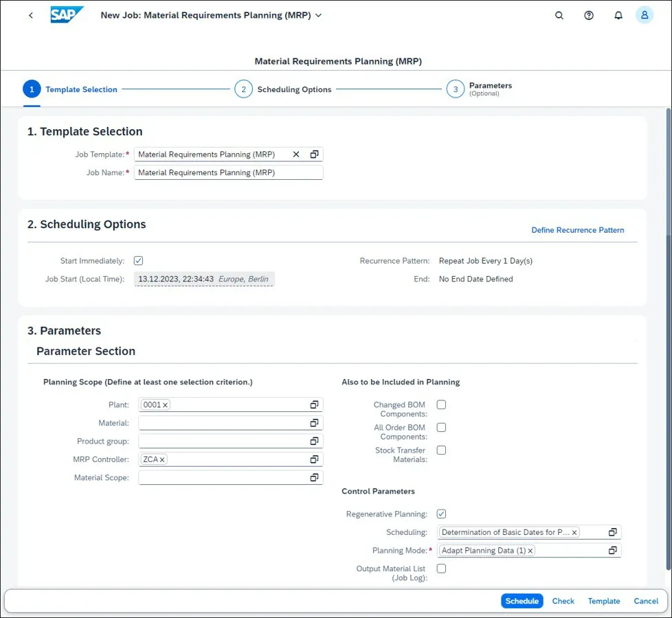Open the notifications bell
This screenshot has width=672, height=618.
(x=618, y=15)
